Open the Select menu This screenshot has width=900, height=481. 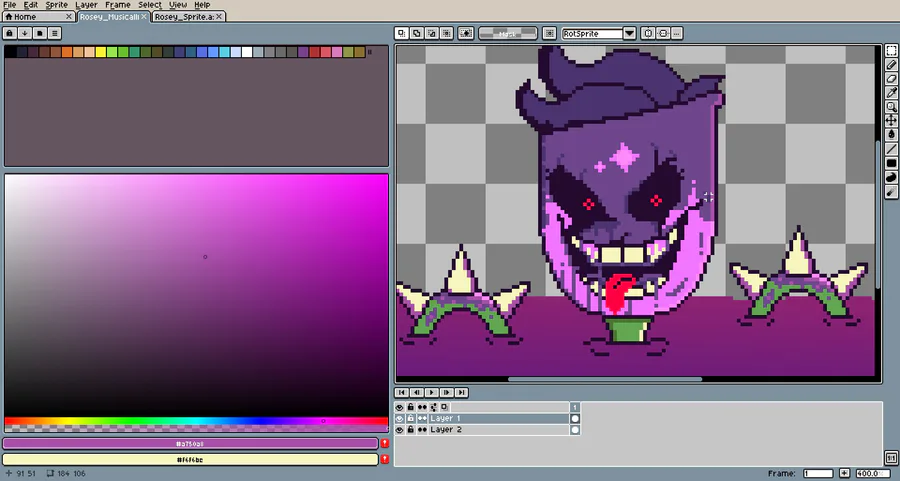(x=150, y=5)
